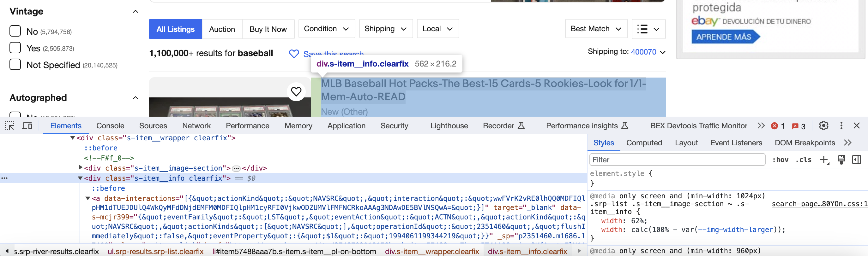Image resolution: width=868 pixels, height=256 pixels.
Task: Open DevTools settings gear
Action: tap(823, 126)
